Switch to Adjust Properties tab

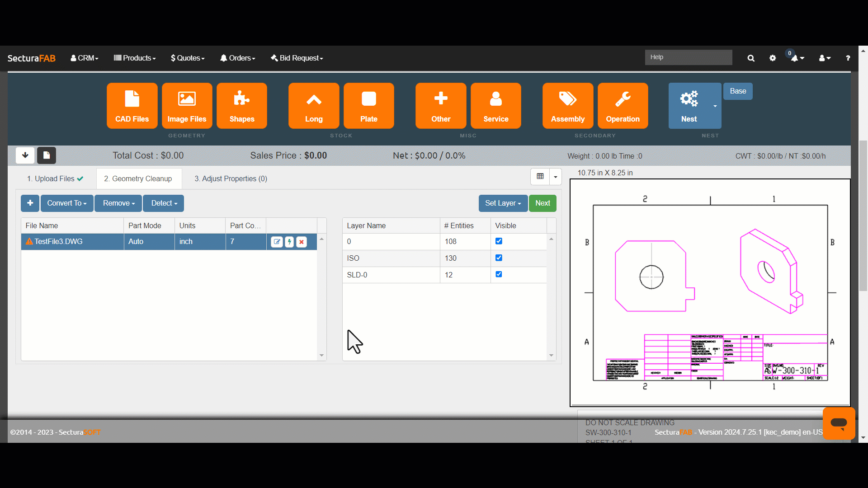click(231, 179)
